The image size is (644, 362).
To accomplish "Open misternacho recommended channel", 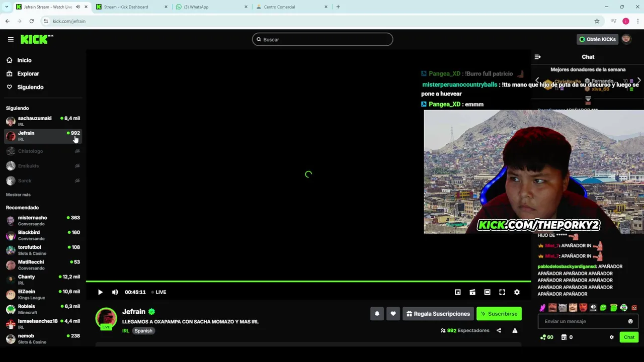I will [43, 221].
